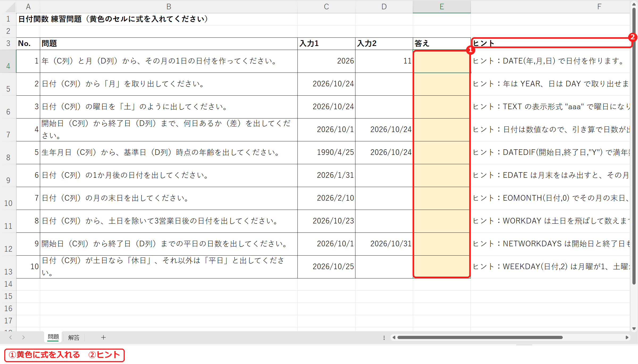Click the three-dot tab bar splitter handle
Screen dimensions: 638x364
click(x=384, y=338)
